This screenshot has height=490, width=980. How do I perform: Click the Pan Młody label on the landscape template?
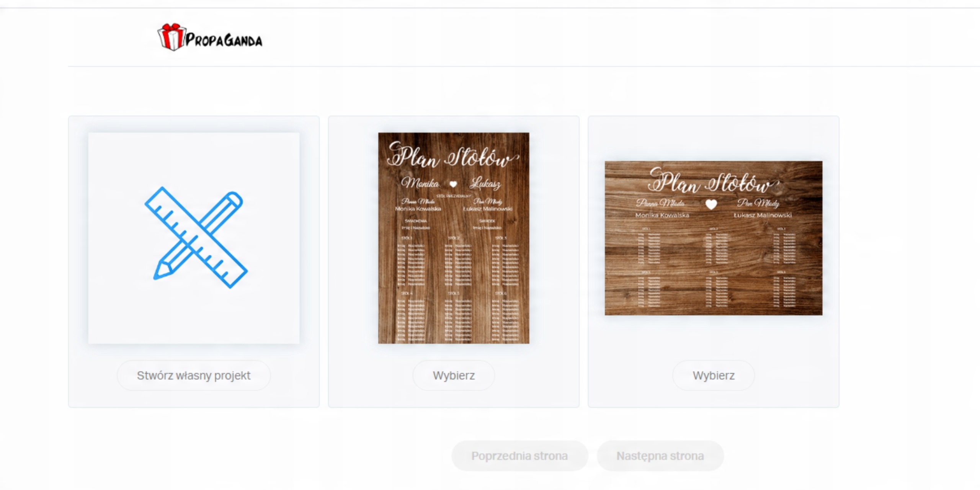758,203
